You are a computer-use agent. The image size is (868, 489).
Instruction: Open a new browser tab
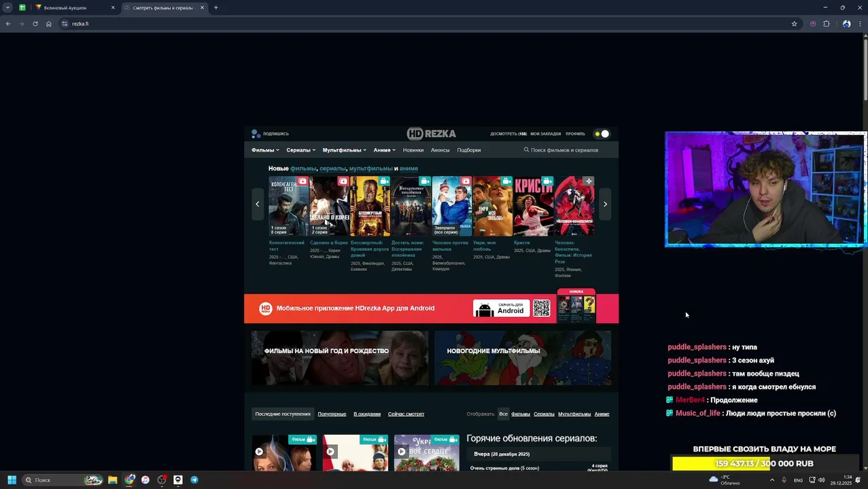pos(215,7)
